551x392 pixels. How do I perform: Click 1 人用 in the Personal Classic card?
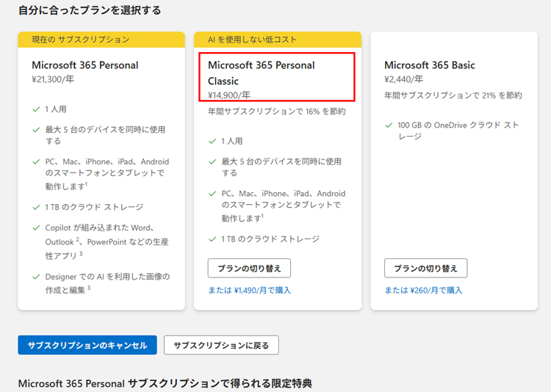pos(232,141)
